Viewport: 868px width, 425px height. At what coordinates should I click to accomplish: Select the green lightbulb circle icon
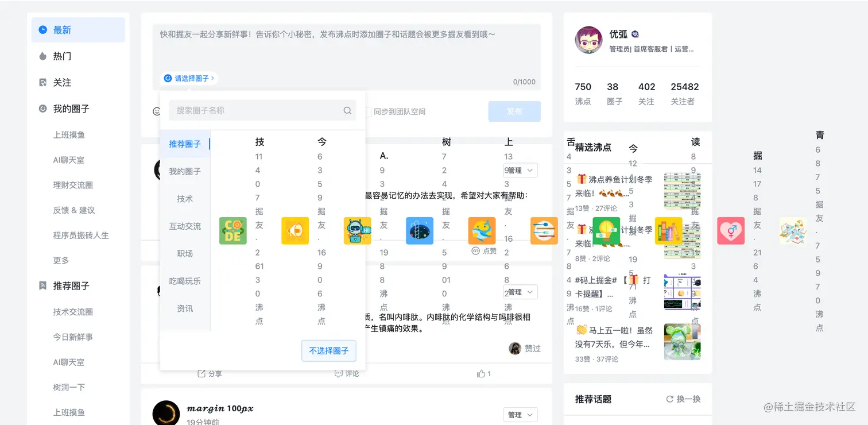[606, 231]
